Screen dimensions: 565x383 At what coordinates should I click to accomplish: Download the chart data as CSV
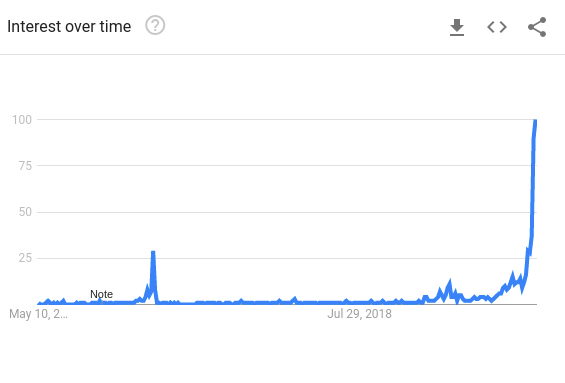457,27
